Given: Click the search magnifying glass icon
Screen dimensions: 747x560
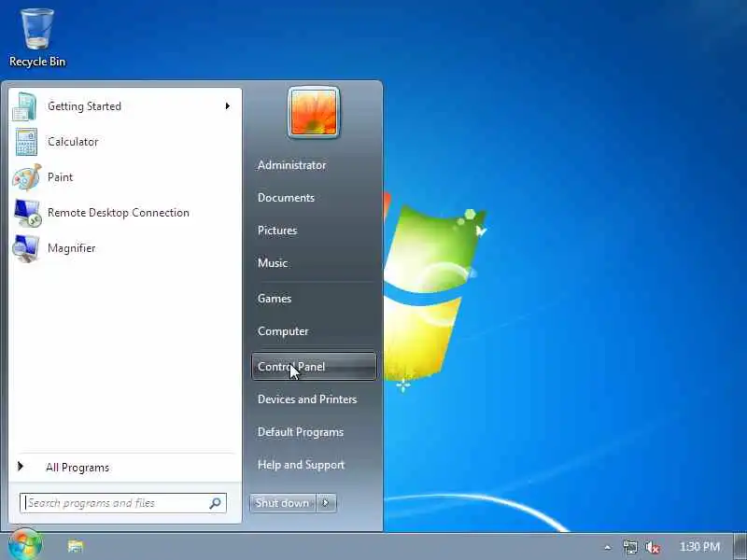Looking at the screenshot, I should point(215,503).
